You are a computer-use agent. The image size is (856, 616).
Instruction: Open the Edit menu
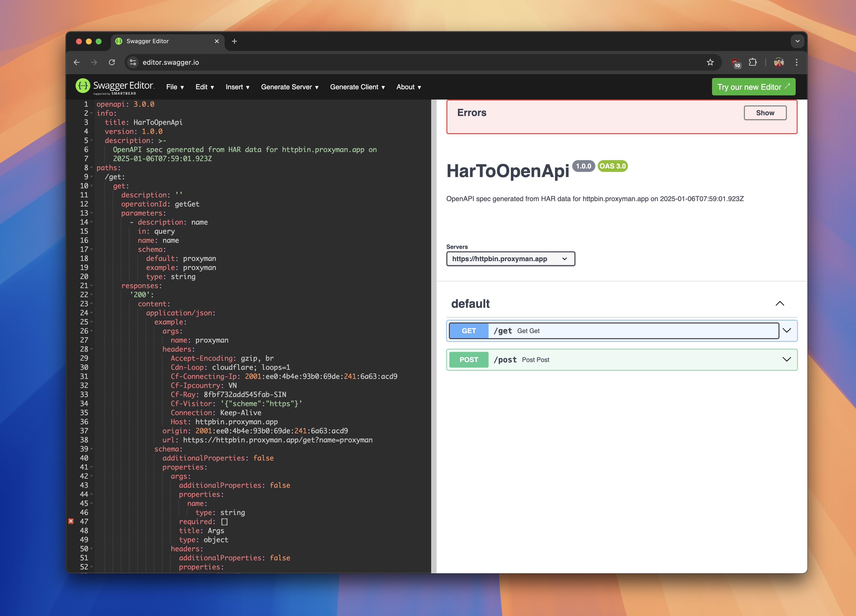click(205, 87)
